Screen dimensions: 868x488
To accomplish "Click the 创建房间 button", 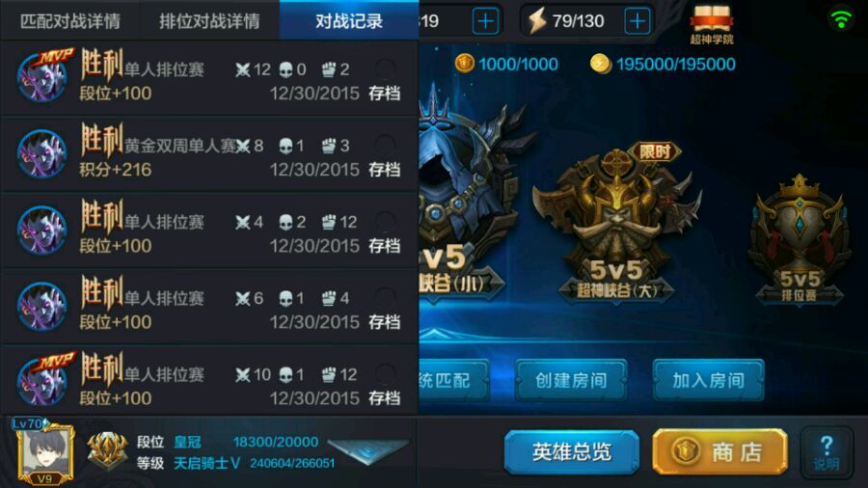I will click(571, 380).
